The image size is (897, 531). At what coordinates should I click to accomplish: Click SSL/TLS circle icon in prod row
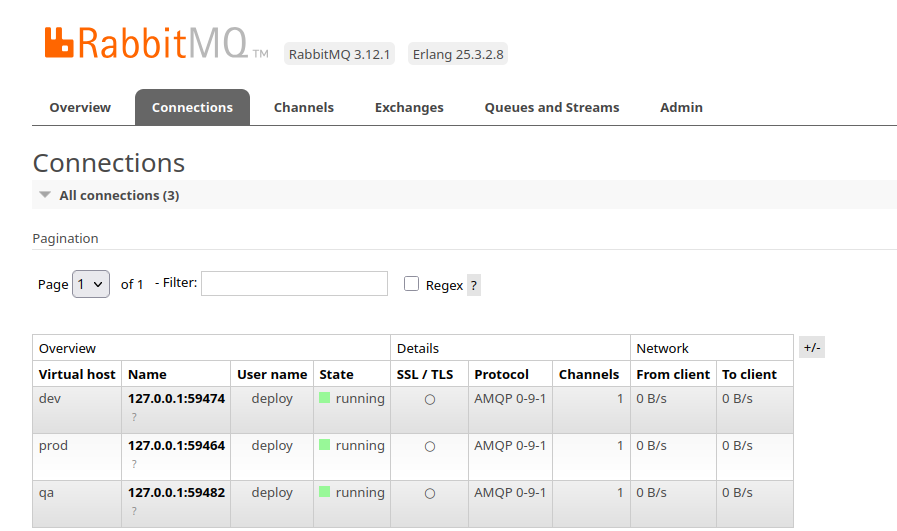coord(430,446)
